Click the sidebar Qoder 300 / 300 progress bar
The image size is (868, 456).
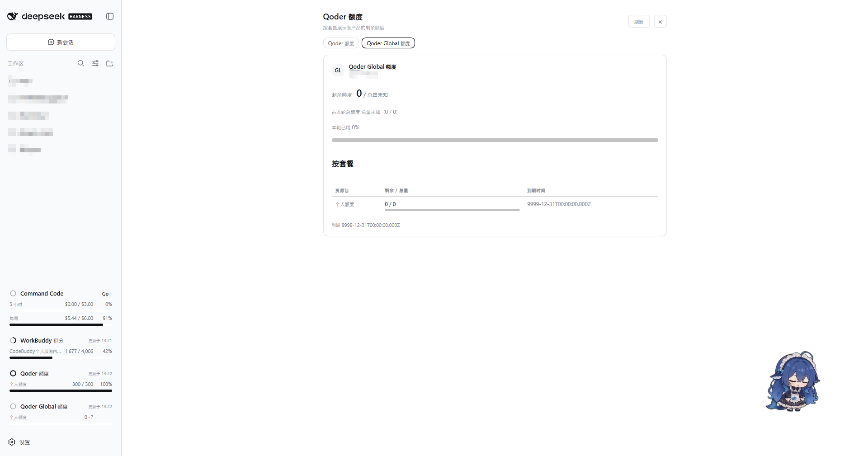pyautogui.click(x=61, y=390)
